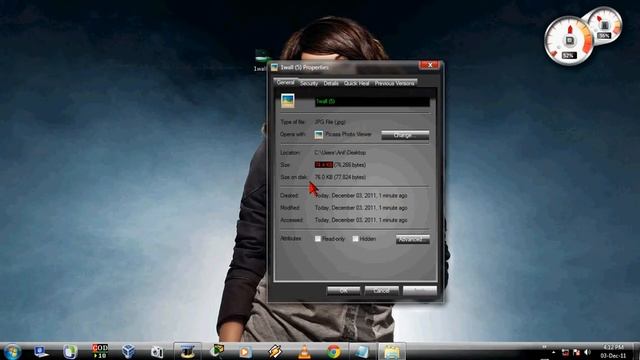Select the 1wall desktop file icon

pos(261,60)
